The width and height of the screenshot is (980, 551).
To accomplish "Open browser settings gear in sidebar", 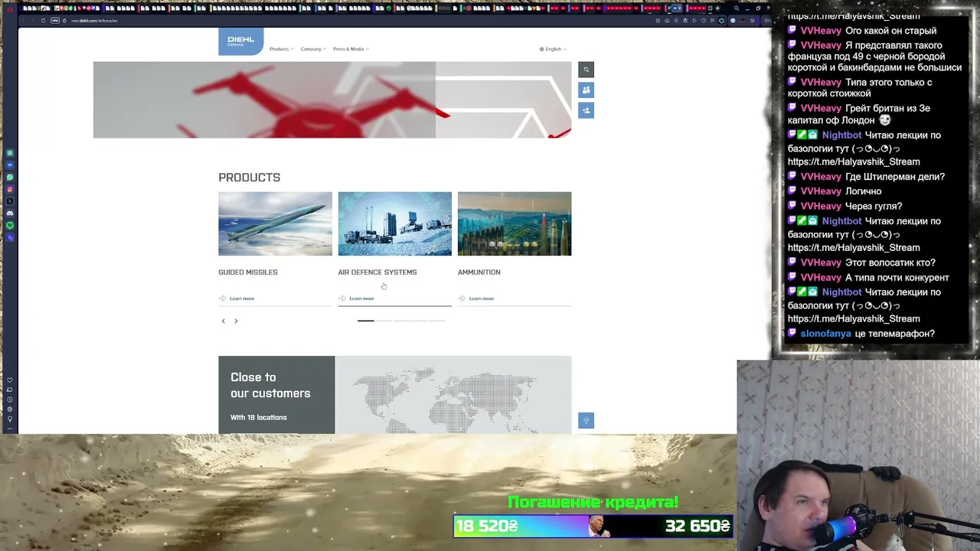I will 10,409.
